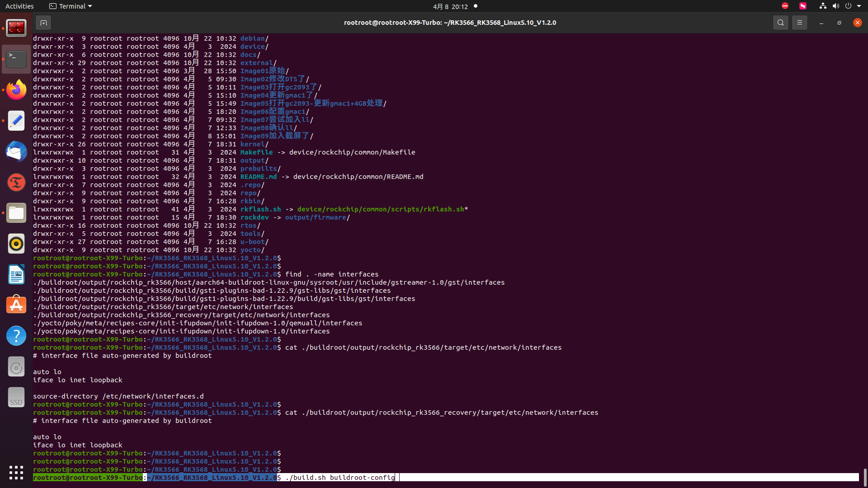Launch Rhythmbox music player
This screenshot has width=868, height=488.
click(x=16, y=244)
